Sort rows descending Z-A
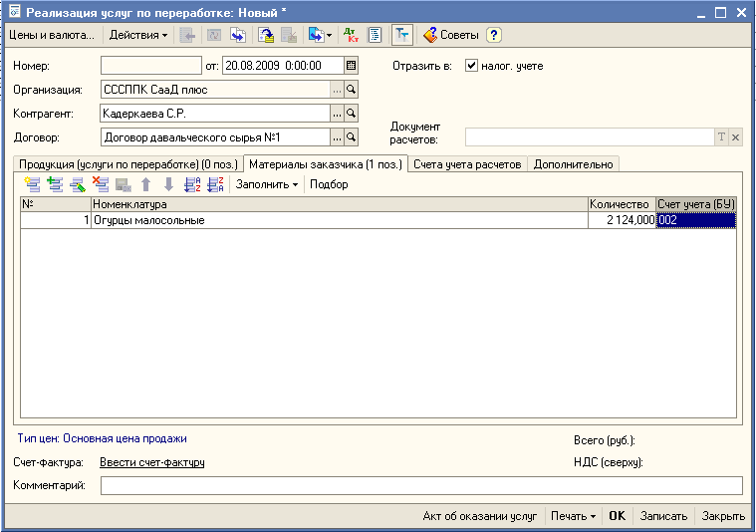This screenshot has width=756, height=532. pyautogui.click(x=214, y=184)
